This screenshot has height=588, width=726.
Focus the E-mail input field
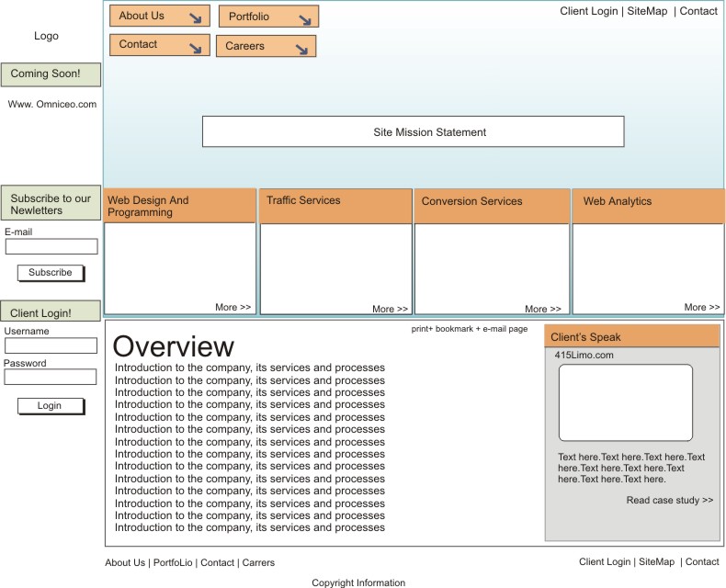click(x=51, y=246)
